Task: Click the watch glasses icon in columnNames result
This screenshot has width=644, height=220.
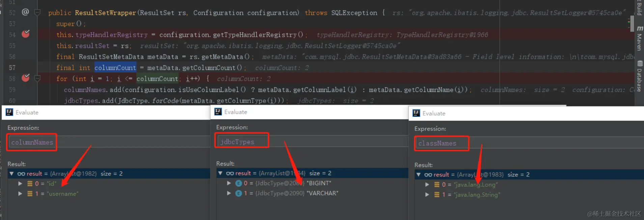Action: tap(21, 174)
